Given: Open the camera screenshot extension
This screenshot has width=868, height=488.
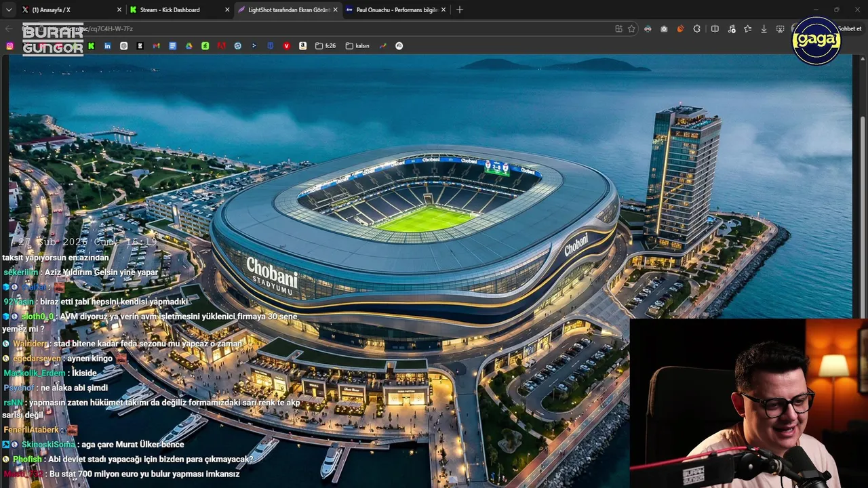Looking at the screenshot, I should click(664, 28).
